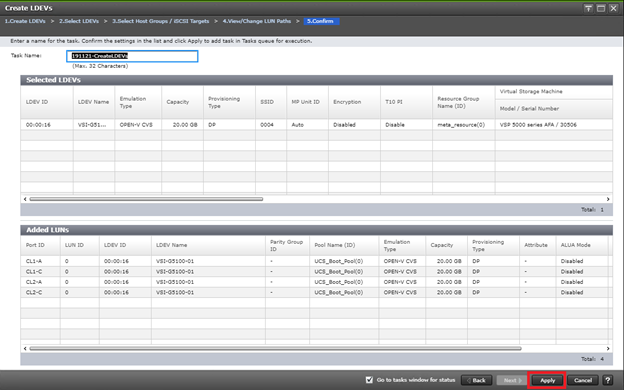Sort by Attribute column header
The height and width of the screenshot is (390, 624).
click(x=538, y=245)
